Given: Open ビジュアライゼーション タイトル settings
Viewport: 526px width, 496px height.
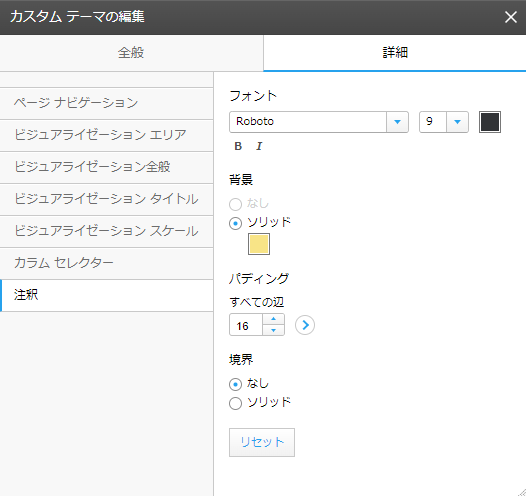Looking at the screenshot, I should pos(106,199).
